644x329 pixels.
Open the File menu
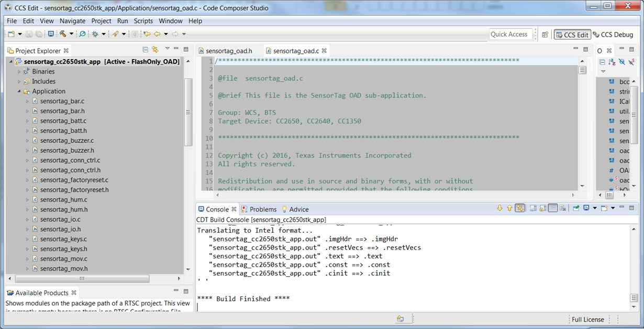[x=12, y=21]
